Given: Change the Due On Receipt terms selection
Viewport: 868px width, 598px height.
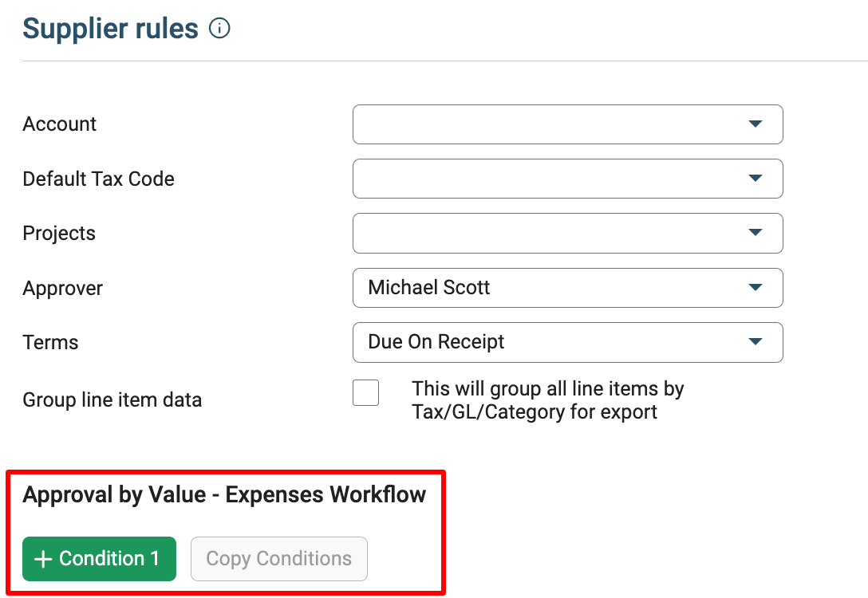Looking at the screenshot, I should click(567, 342).
